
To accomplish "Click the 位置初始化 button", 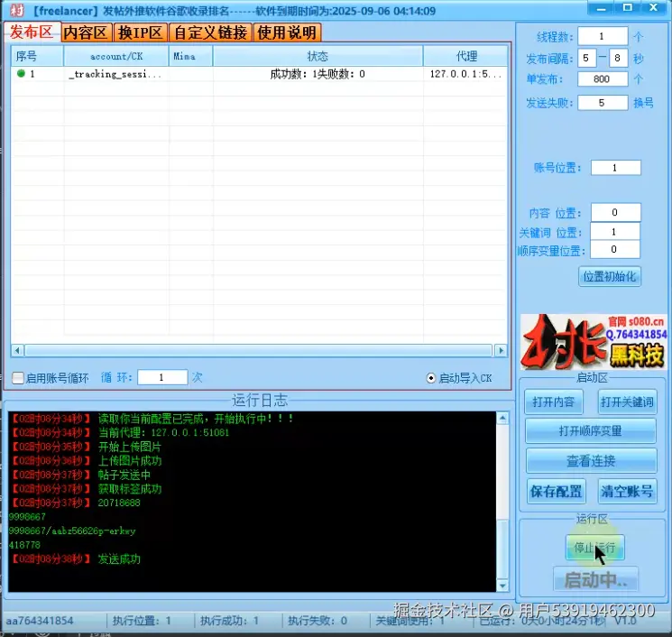I will pos(610,276).
